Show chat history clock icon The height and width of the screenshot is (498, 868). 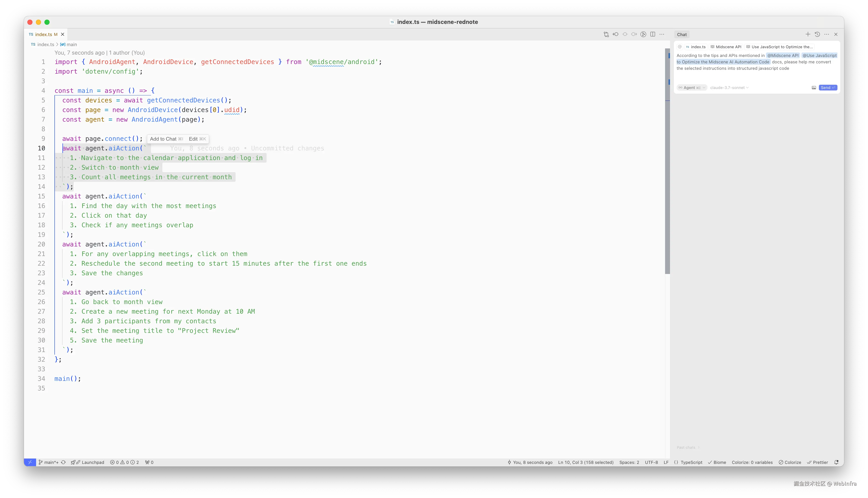pos(817,34)
